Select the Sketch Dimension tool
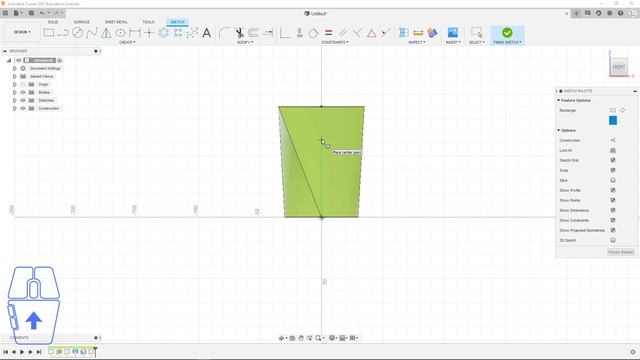 point(135,33)
